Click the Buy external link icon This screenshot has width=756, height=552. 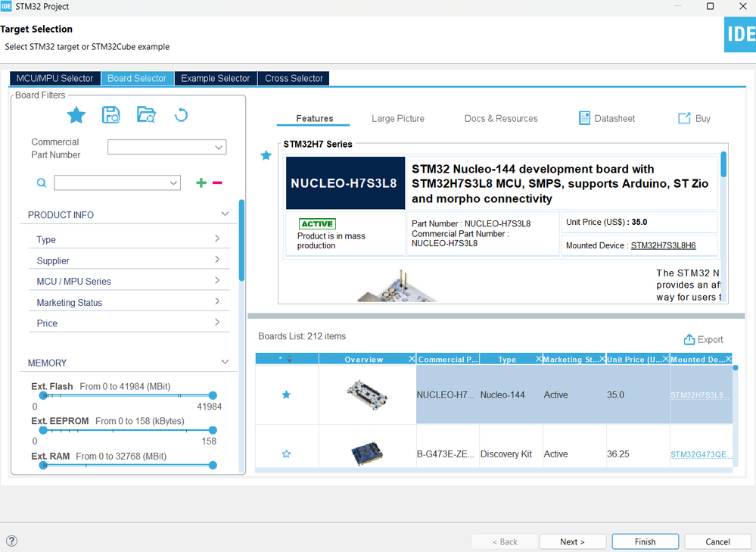point(684,118)
